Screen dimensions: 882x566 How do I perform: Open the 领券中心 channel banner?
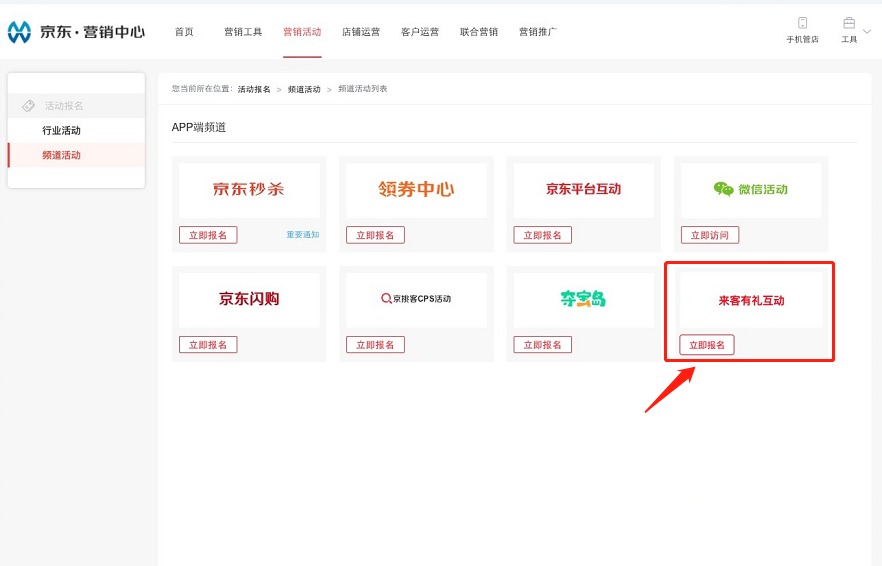pyautogui.click(x=416, y=190)
